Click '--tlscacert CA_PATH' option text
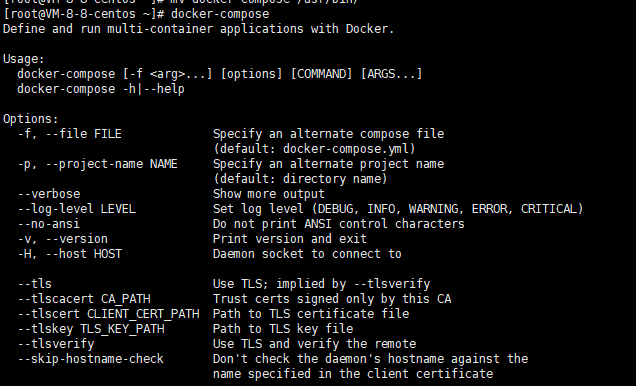The height and width of the screenshot is (386, 636). [84, 299]
